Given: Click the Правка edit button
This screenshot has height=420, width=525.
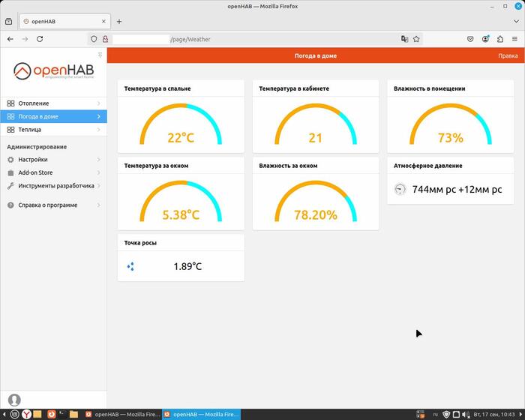Looking at the screenshot, I should (x=508, y=56).
